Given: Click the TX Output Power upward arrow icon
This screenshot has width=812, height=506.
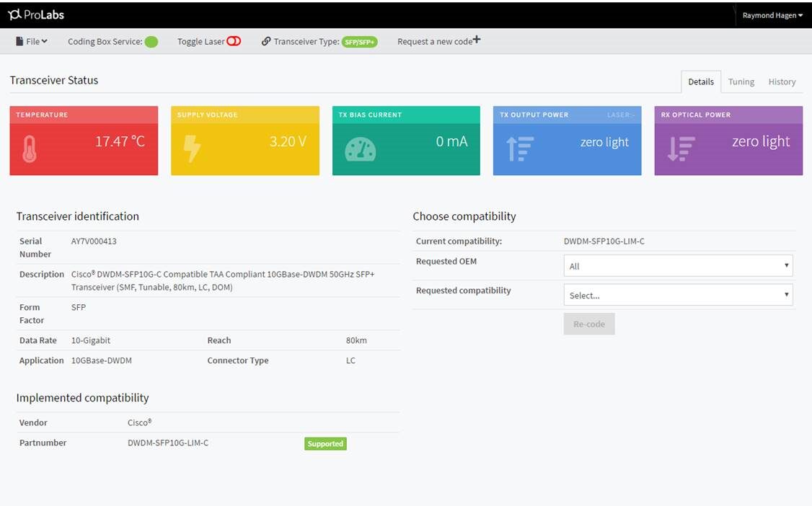Looking at the screenshot, I should [x=520, y=148].
